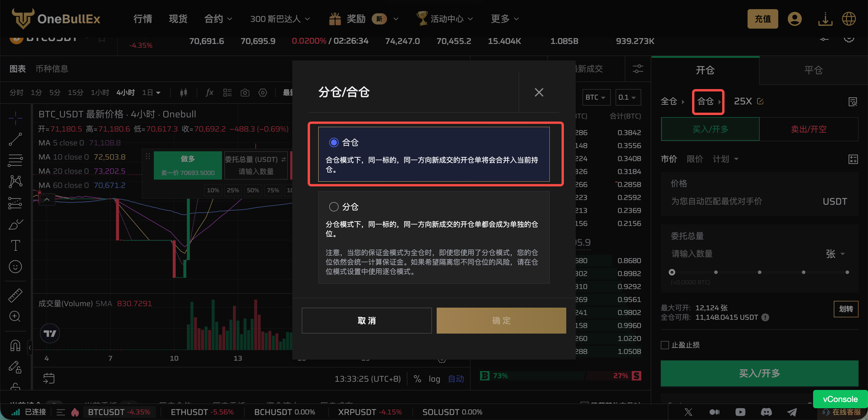Open the candlestick chart style selector
The height and width of the screenshot is (420, 868).
pyautogui.click(x=184, y=93)
